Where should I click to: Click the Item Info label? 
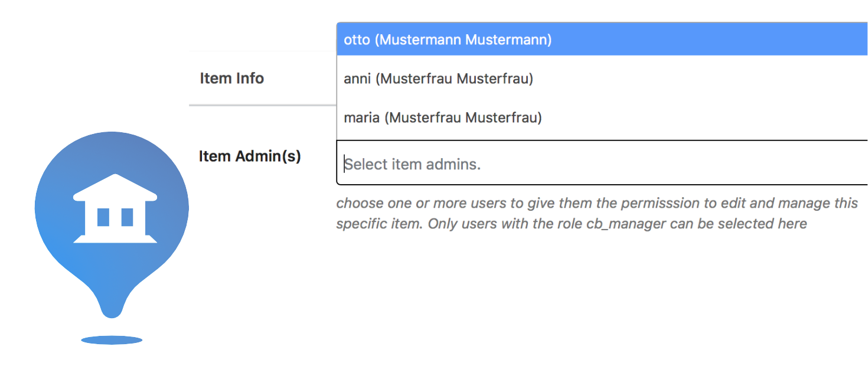coord(231,78)
